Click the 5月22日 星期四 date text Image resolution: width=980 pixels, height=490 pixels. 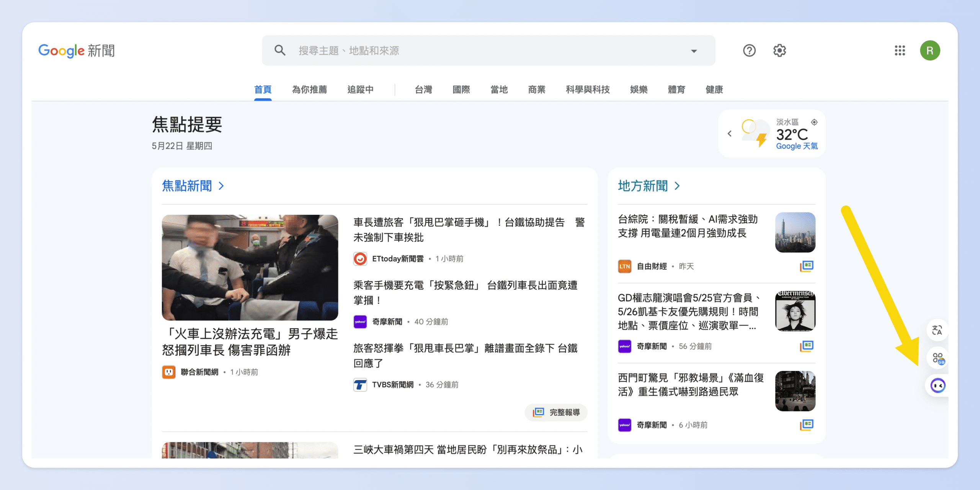pos(182,146)
